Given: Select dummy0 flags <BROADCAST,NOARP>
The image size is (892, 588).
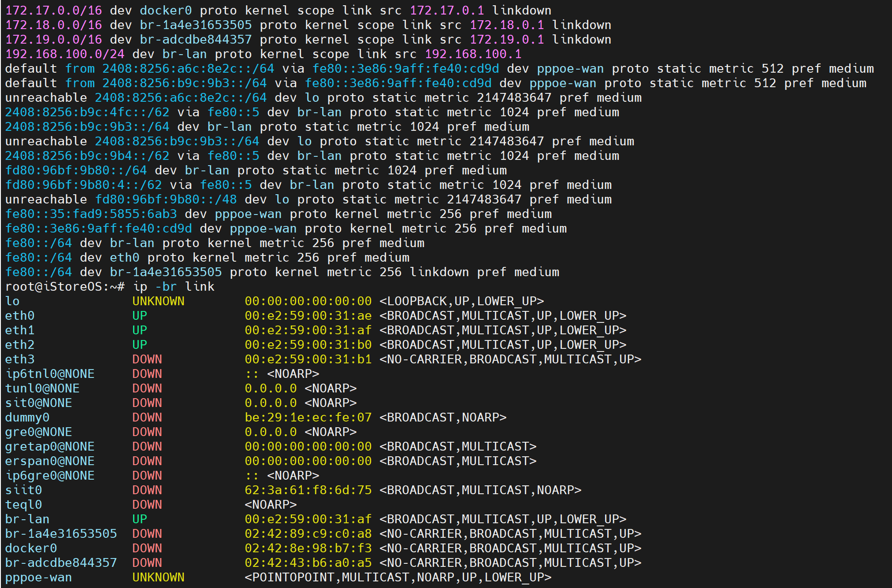Looking at the screenshot, I should coord(443,417).
